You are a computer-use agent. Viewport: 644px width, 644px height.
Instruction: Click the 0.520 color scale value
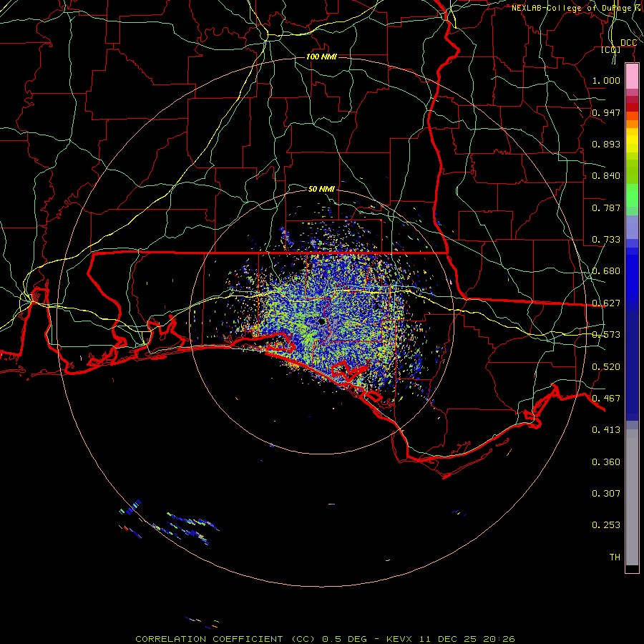(606, 366)
